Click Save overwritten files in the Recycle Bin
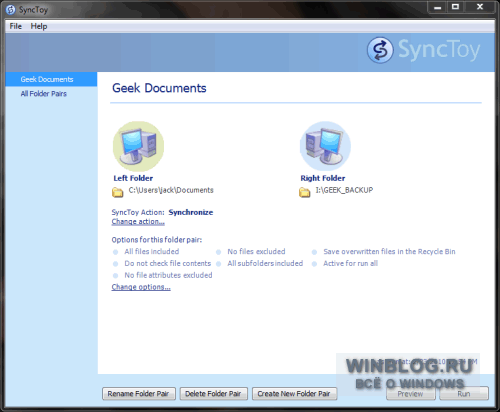This screenshot has width=500, height=412. (x=389, y=252)
